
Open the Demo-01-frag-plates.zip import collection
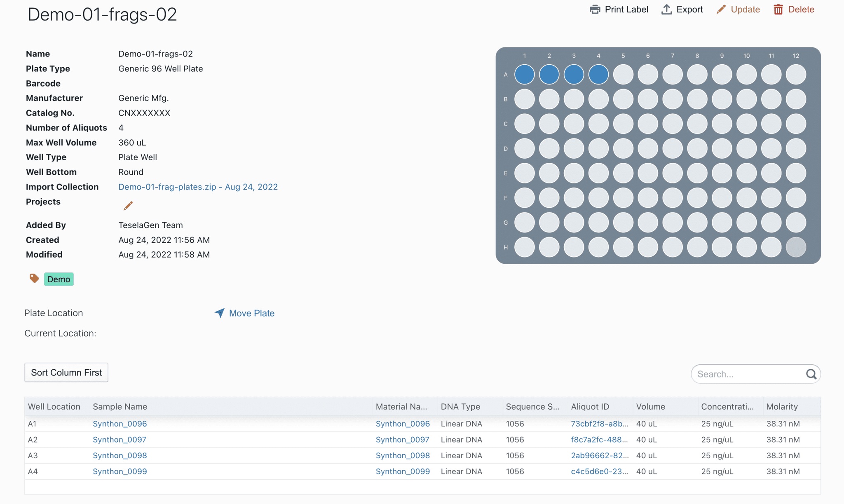pos(198,187)
